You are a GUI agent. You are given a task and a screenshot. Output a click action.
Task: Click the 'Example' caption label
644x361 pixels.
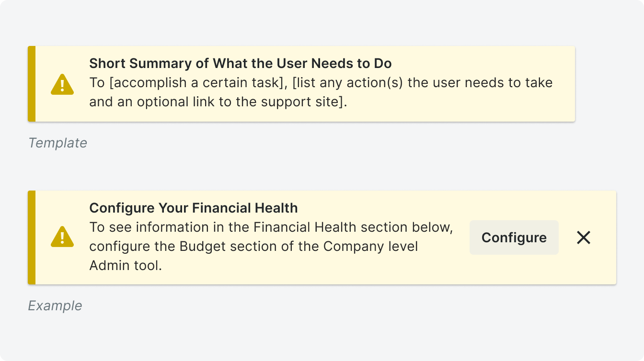[55, 305]
